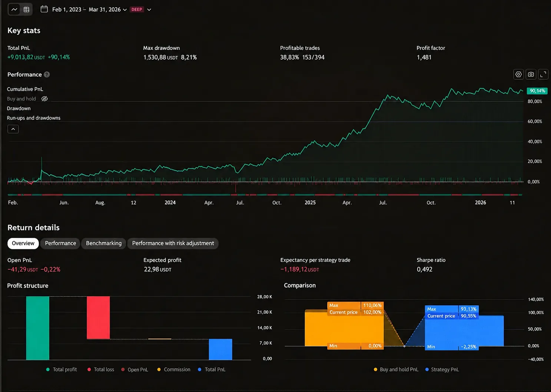Click the DEEP badge
The width and height of the screenshot is (551, 392).
click(137, 10)
